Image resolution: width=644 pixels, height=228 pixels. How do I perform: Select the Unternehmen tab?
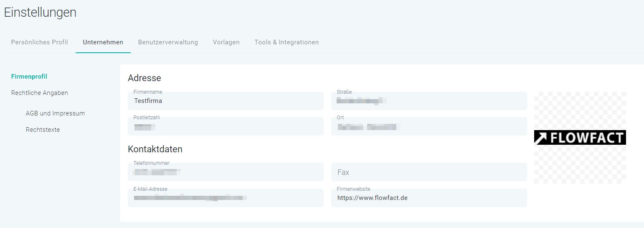point(103,42)
